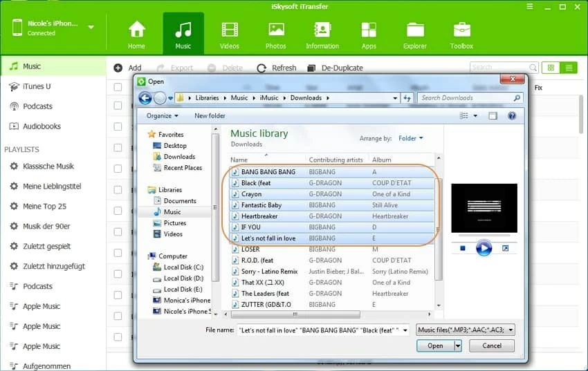Tick the checkbox beside Klassische Musik row
588x371 pixels.
point(118,167)
